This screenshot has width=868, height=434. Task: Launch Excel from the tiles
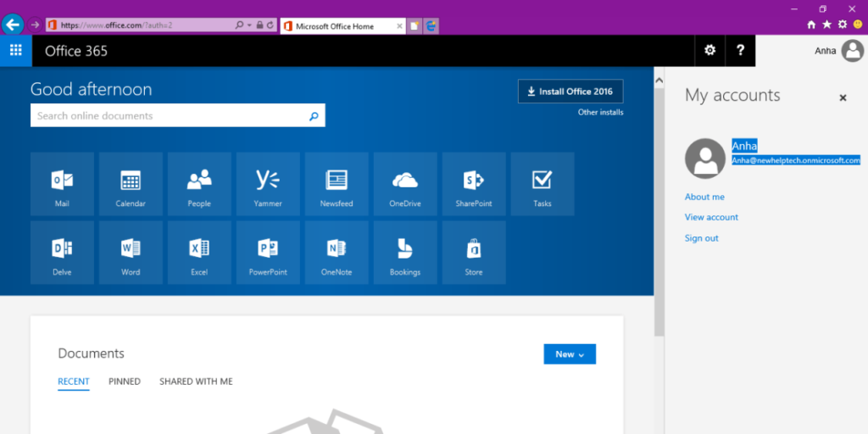click(199, 253)
